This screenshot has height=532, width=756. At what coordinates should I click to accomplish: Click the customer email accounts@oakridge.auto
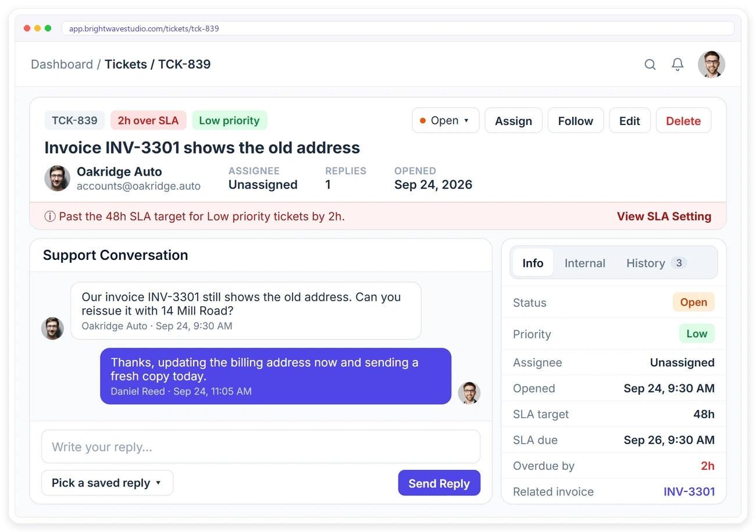[138, 186]
